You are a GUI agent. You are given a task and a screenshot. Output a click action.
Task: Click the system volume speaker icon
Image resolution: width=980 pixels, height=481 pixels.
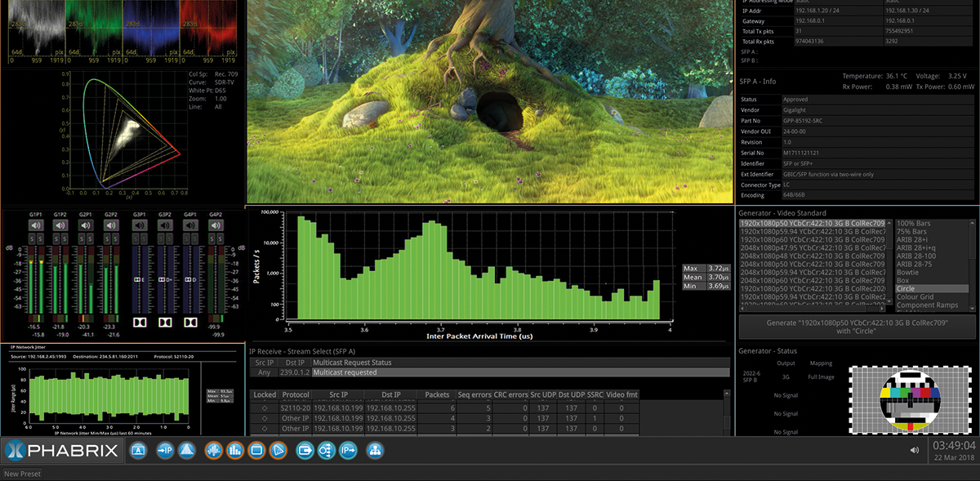click(x=915, y=450)
